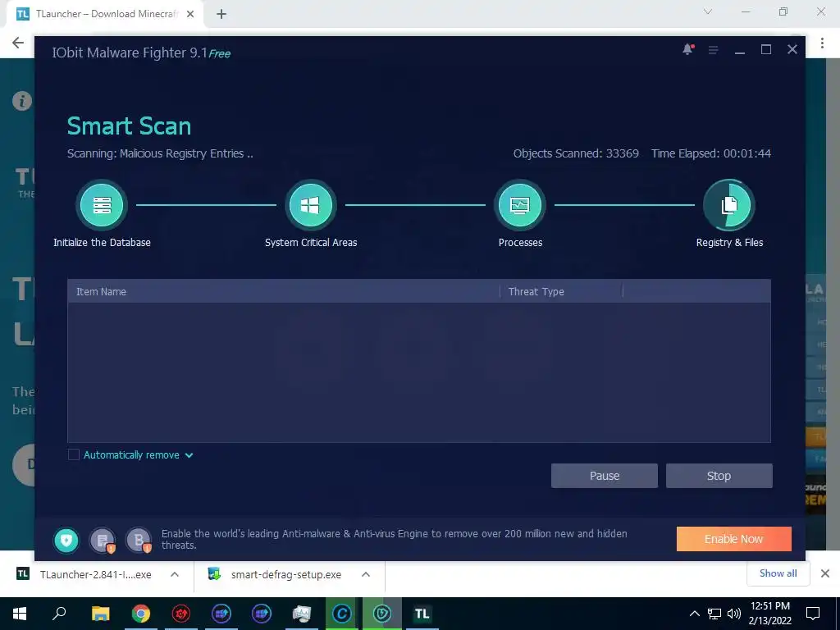840x630 pixels.
Task: Click the Enable Now button
Action: [734, 539]
